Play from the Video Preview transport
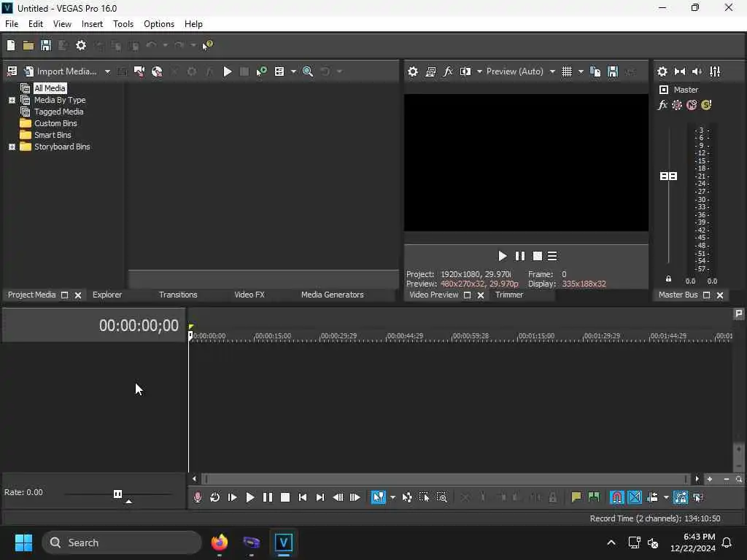 (x=502, y=256)
